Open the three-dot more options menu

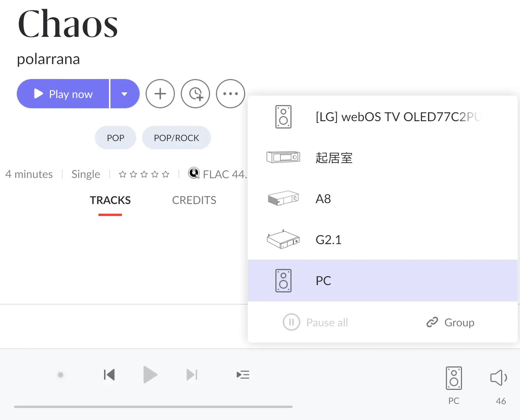pyautogui.click(x=230, y=94)
